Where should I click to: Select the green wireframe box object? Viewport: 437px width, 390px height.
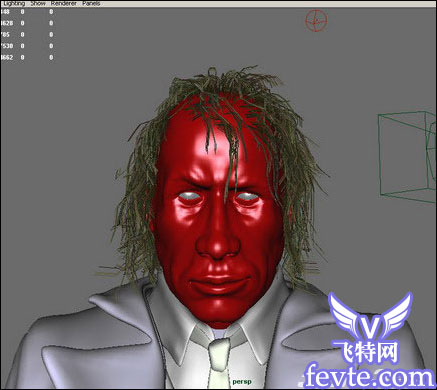pos(407,157)
